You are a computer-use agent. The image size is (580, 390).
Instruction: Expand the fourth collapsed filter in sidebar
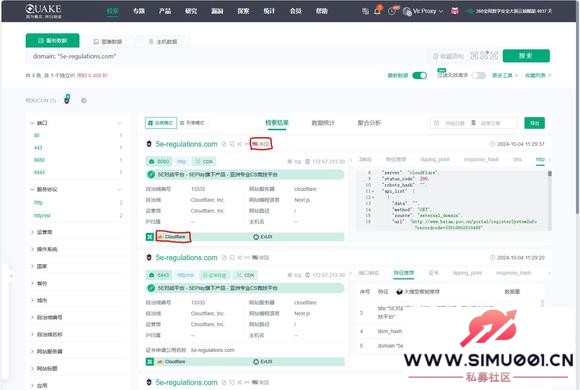42,283
